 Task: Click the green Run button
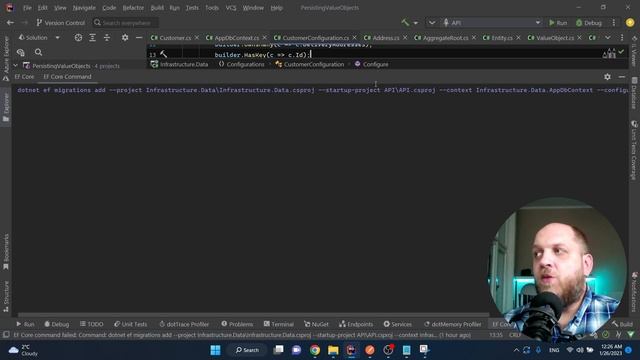click(x=558, y=23)
